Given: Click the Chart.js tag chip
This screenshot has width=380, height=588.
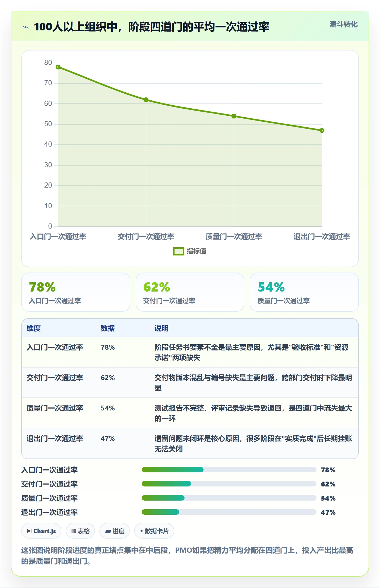Looking at the screenshot, I should coord(41,531).
